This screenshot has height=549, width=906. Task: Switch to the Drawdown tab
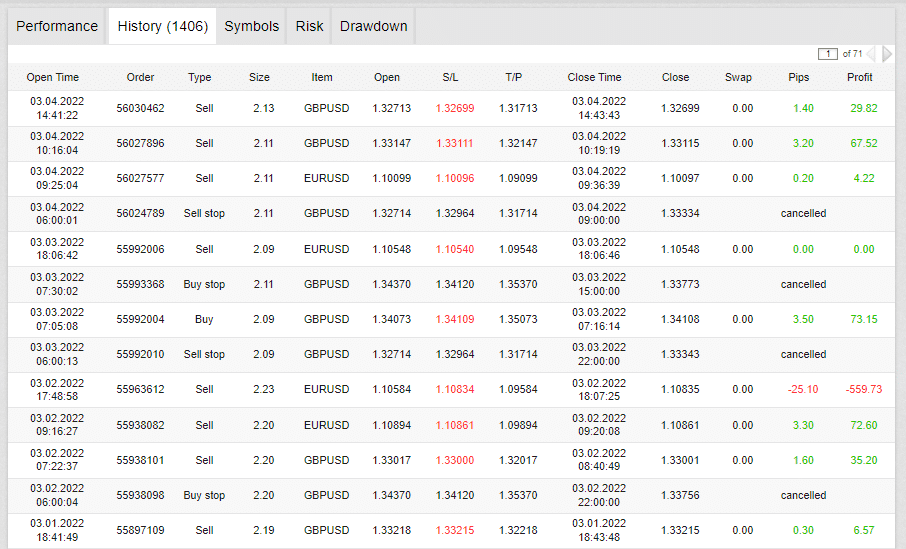373,26
